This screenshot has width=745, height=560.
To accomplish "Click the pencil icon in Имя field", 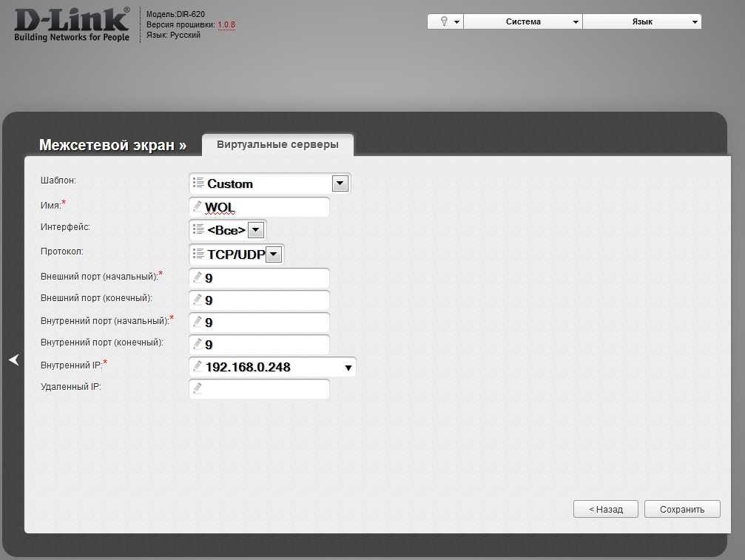I will pos(198,206).
